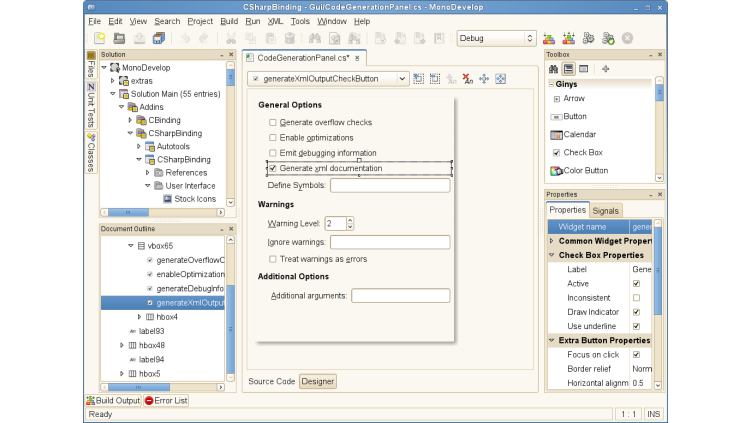Screen dimensions: 752x423
Task: Collapse the Ginys toolbox category
Action: [552, 84]
